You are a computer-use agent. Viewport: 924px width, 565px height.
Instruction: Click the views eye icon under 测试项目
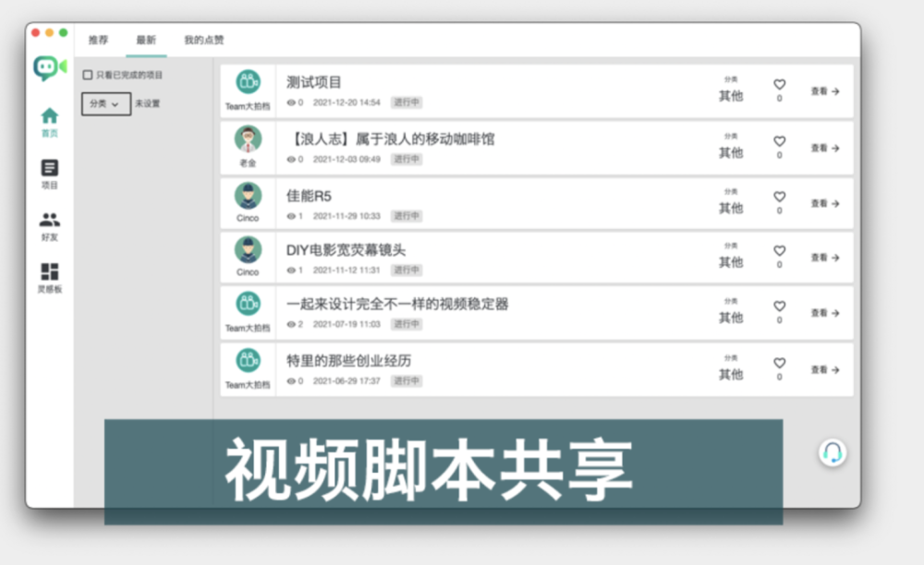coord(290,102)
